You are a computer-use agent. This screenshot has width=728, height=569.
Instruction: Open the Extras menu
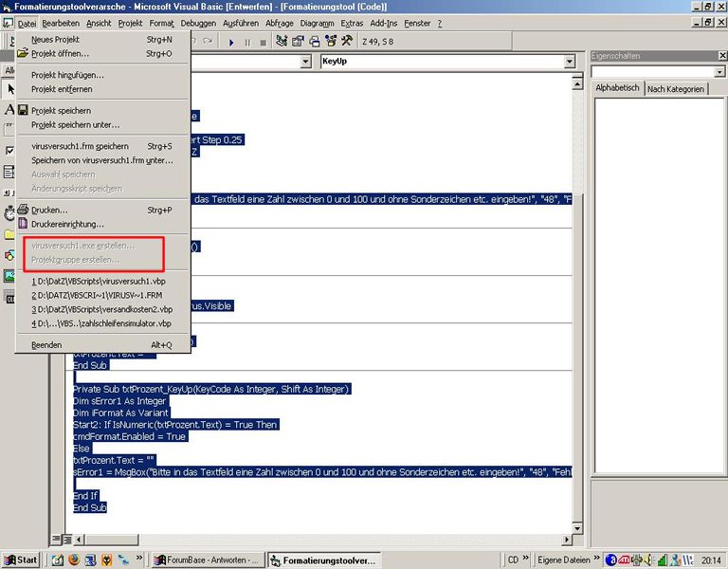pos(352,23)
